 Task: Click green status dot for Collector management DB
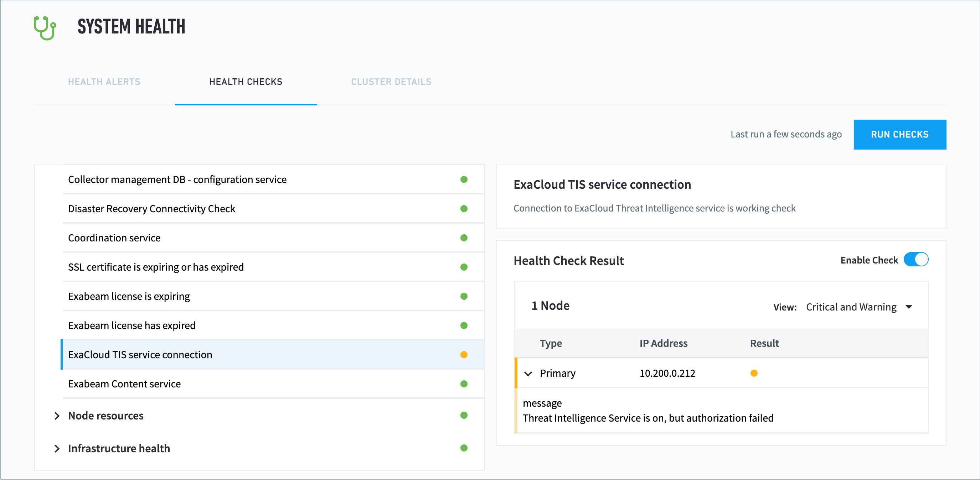(x=464, y=179)
